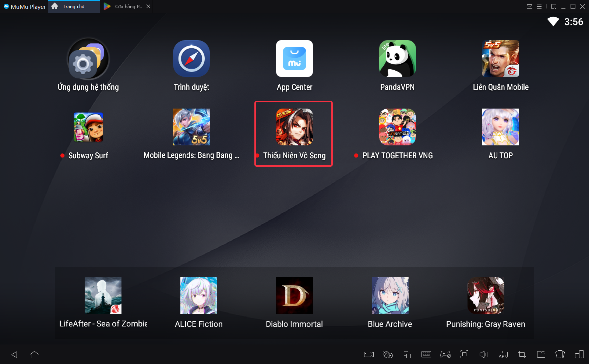Click the install APK icon
This screenshot has width=589, height=364.
[x=502, y=354]
